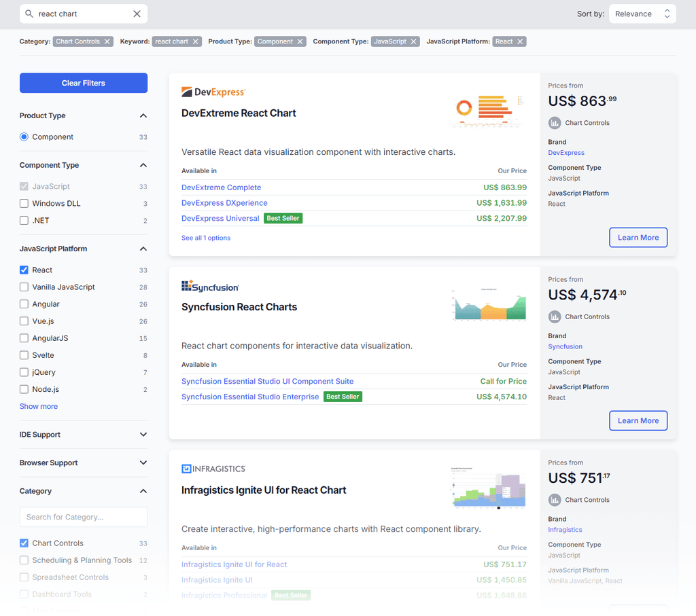Screen dimensions: 696x616
Task: Uncheck the React platform checkbox
Action: click(24, 270)
